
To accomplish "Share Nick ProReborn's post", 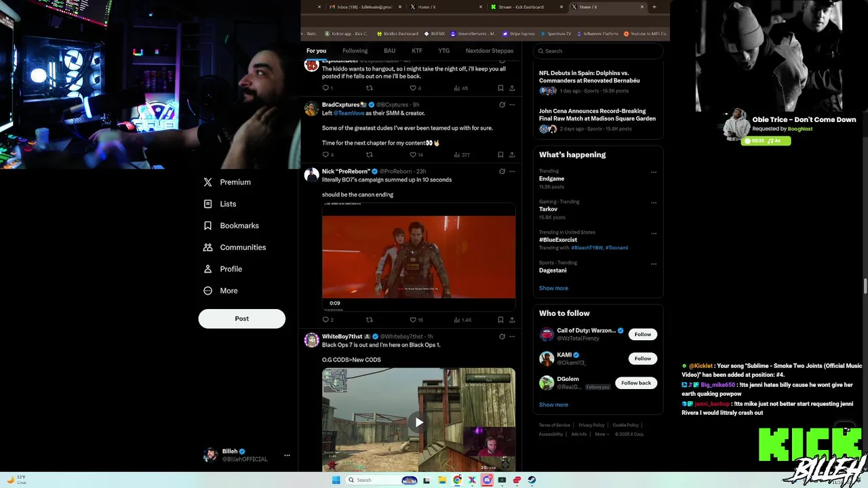I will point(512,320).
